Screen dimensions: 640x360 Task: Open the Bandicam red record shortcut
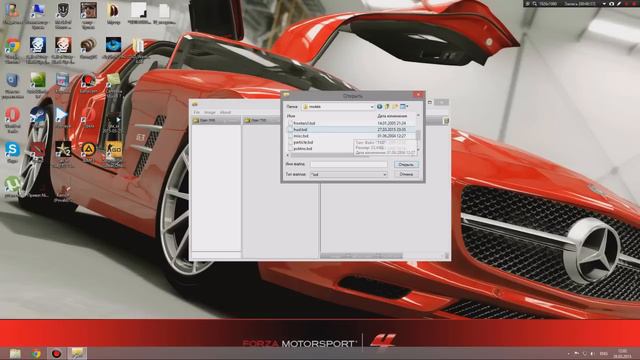tap(88, 80)
